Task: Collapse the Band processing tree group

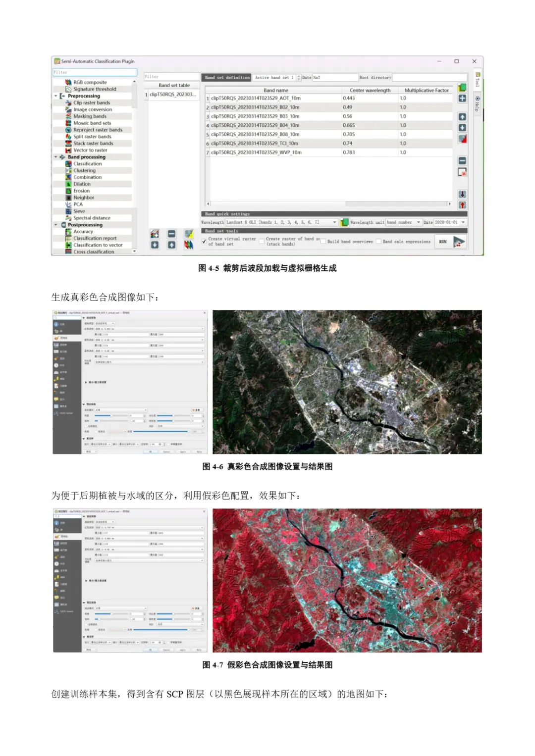Action: (x=55, y=157)
